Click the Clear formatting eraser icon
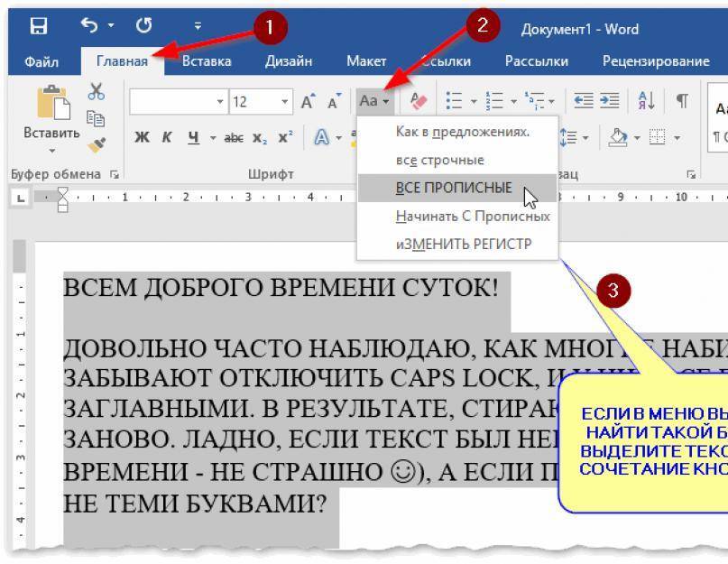Screen dimensions: 728x564 click(419, 101)
